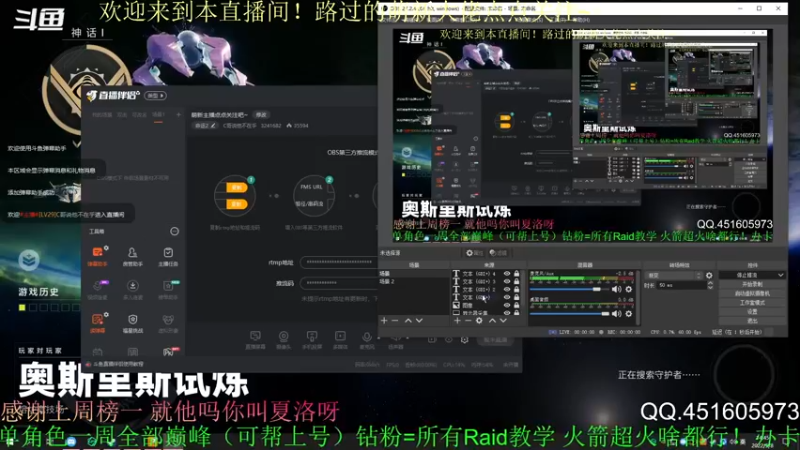Hide the 文本 (GDI+) 2 source
The height and width of the screenshot is (450, 800).
tap(507, 289)
